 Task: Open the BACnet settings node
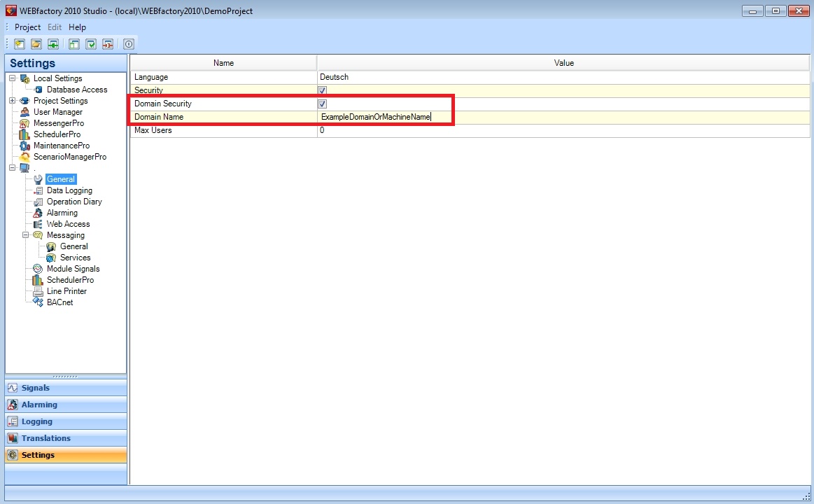(59, 302)
